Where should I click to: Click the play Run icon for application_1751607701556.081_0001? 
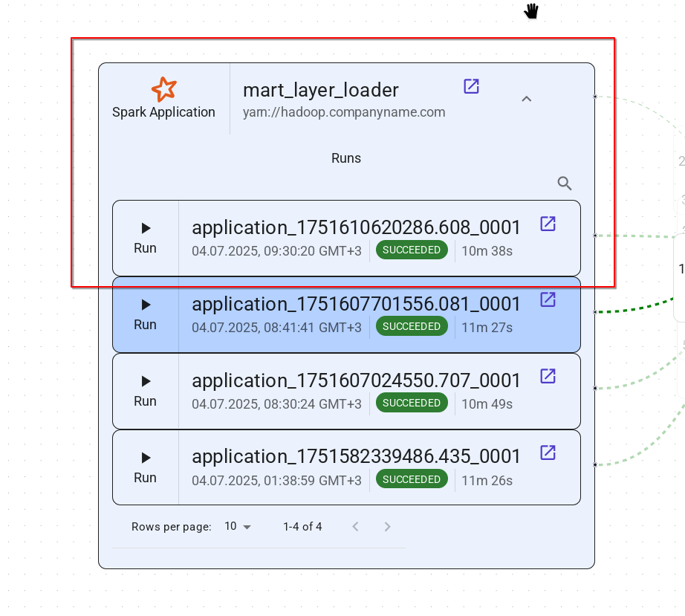pyautogui.click(x=146, y=305)
